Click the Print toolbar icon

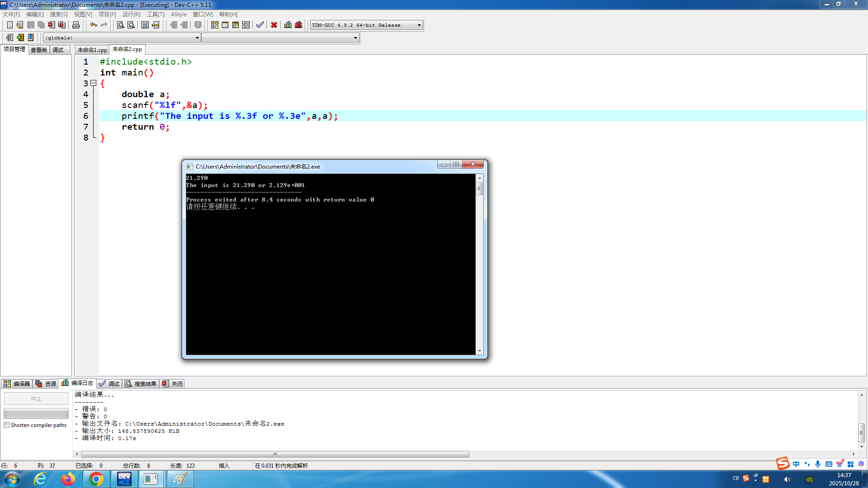[x=76, y=25]
